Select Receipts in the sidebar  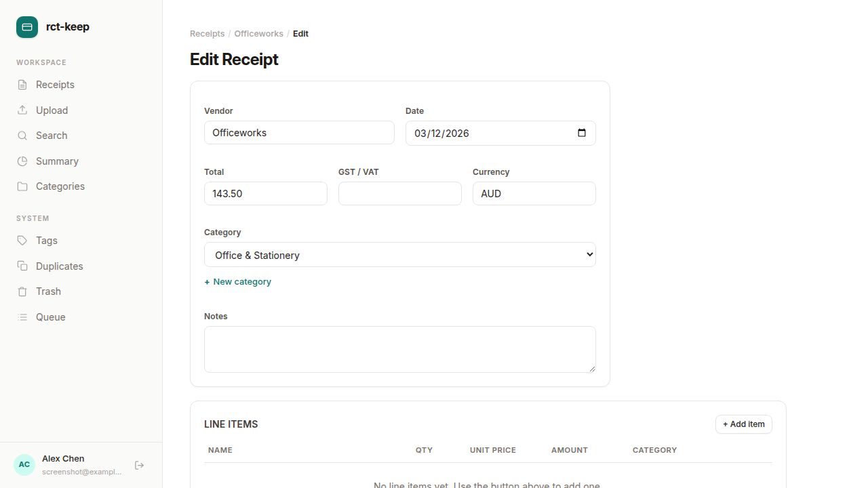54,84
